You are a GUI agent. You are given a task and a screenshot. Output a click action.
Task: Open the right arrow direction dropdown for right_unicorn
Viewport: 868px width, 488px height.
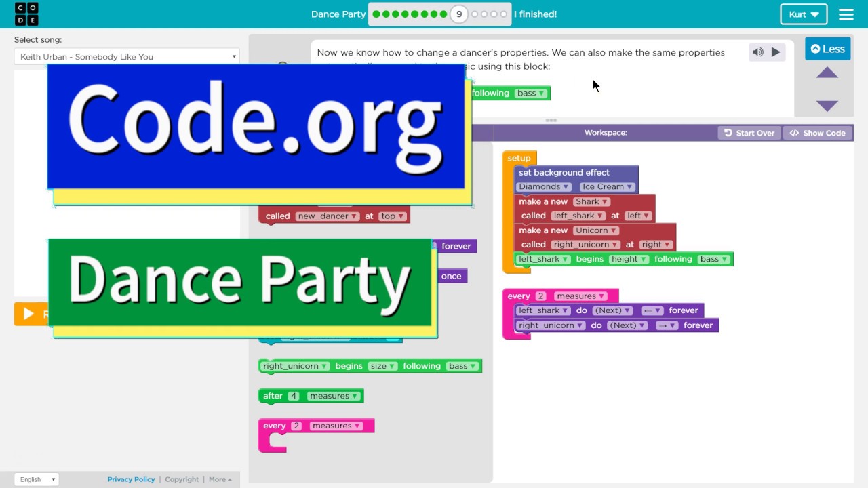[x=667, y=325]
